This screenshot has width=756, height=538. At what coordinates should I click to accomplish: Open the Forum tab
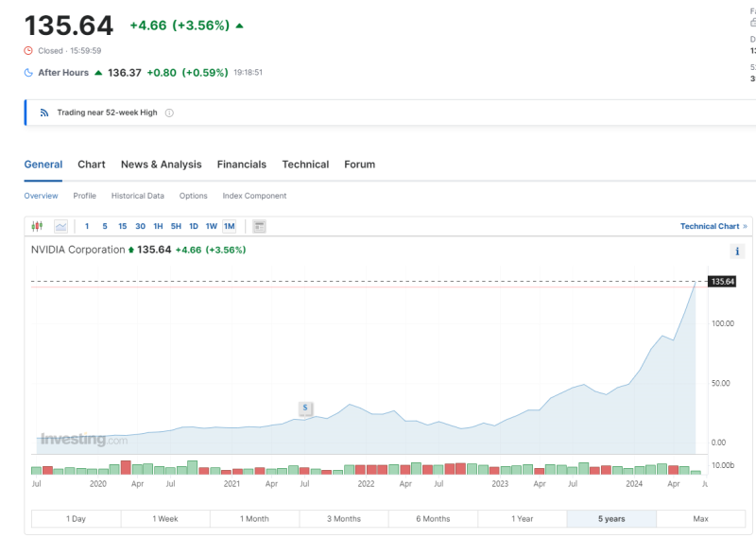coord(360,165)
